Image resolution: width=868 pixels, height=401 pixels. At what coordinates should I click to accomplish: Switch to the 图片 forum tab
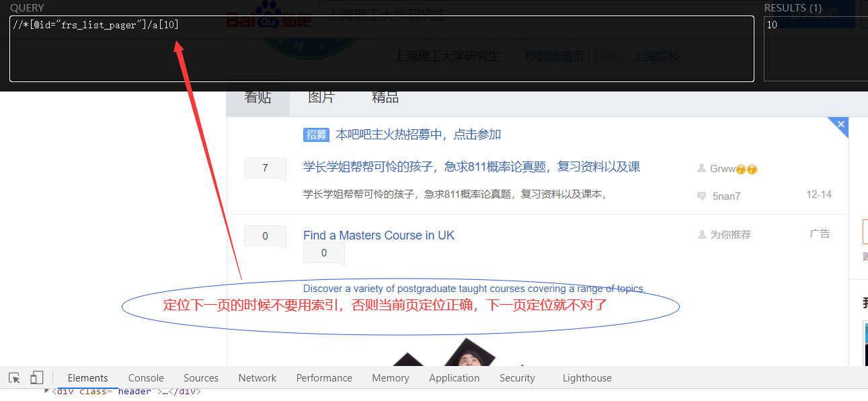(321, 98)
